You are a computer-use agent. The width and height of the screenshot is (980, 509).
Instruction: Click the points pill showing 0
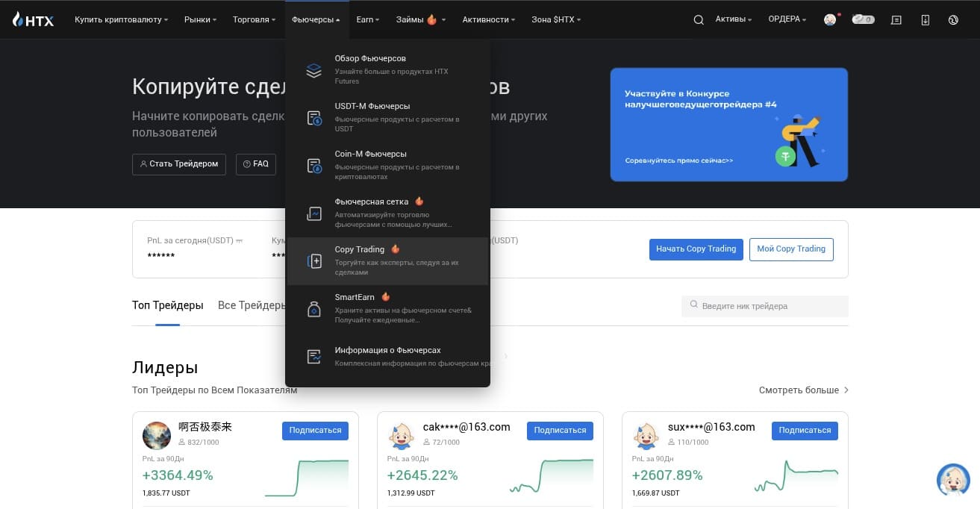(864, 19)
